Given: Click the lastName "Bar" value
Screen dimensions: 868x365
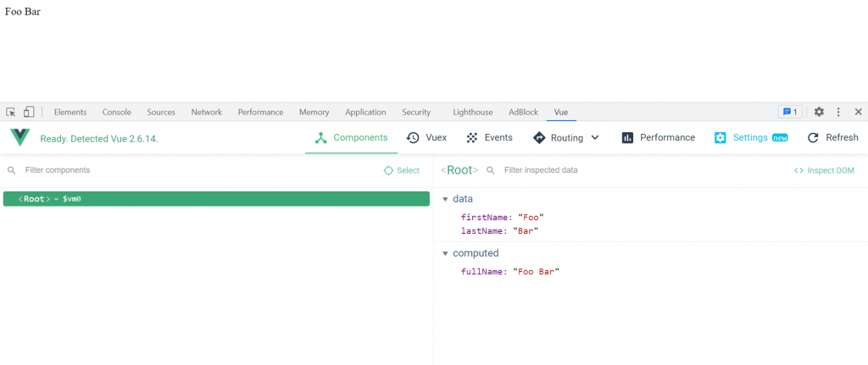Looking at the screenshot, I should click(526, 230).
